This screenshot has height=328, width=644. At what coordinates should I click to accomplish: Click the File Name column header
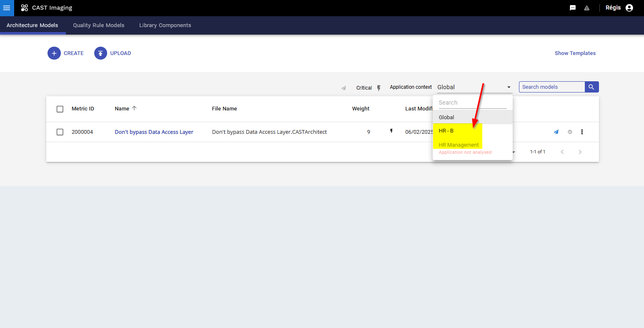pyautogui.click(x=225, y=109)
